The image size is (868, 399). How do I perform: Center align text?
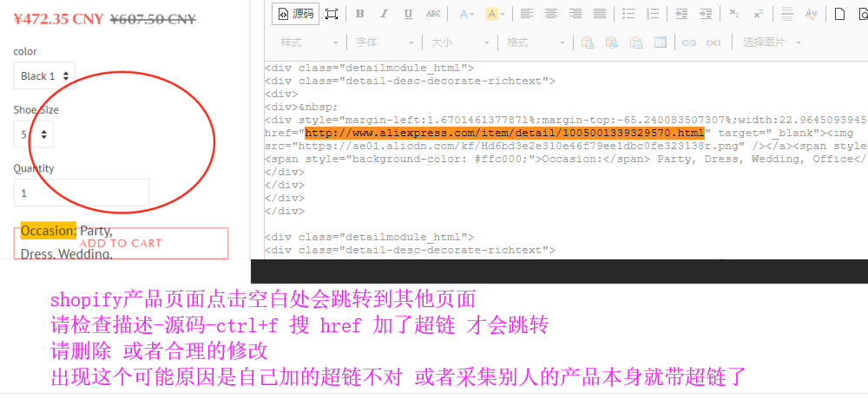pyautogui.click(x=551, y=14)
